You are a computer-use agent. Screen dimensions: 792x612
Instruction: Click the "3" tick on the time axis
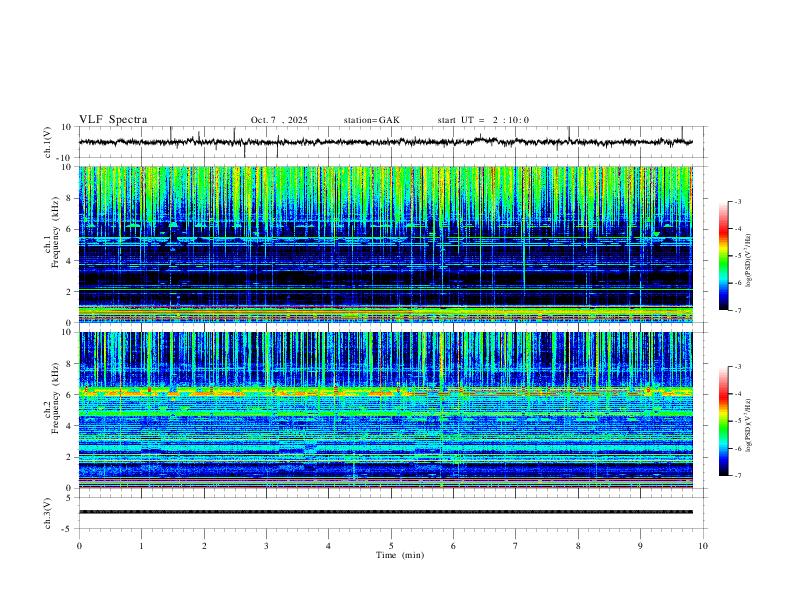coord(267,546)
